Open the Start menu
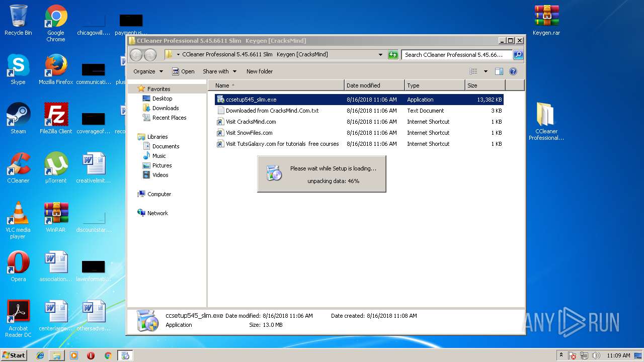The height and width of the screenshot is (362, 644). click(14, 355)
